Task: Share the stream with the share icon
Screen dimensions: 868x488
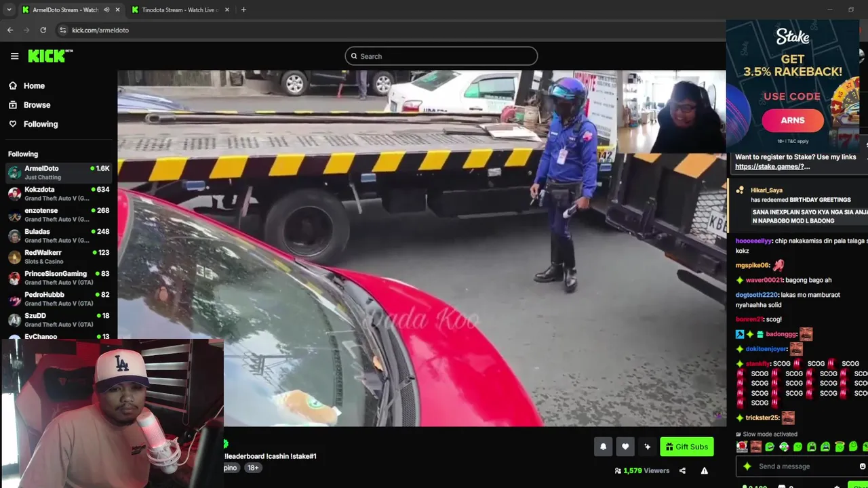Action: point(682,470)
